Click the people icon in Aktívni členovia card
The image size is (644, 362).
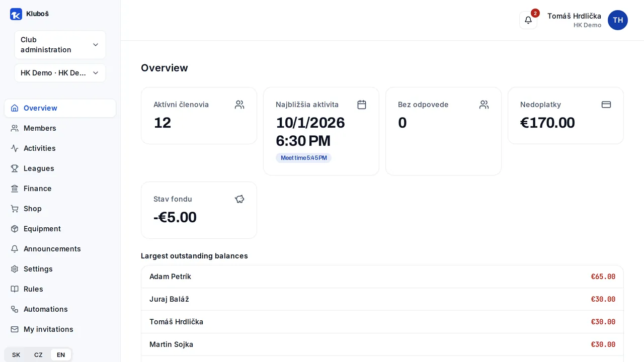coord(239,105)
